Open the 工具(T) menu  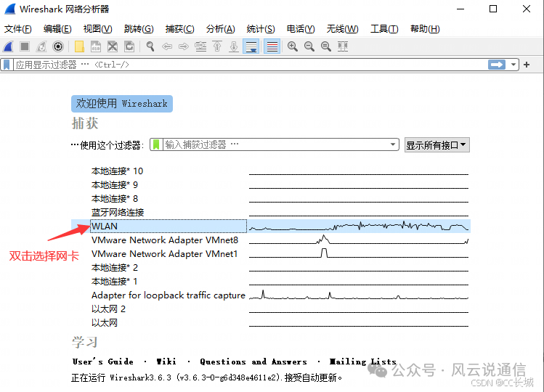pyautogui.click(x=384, y=29)
